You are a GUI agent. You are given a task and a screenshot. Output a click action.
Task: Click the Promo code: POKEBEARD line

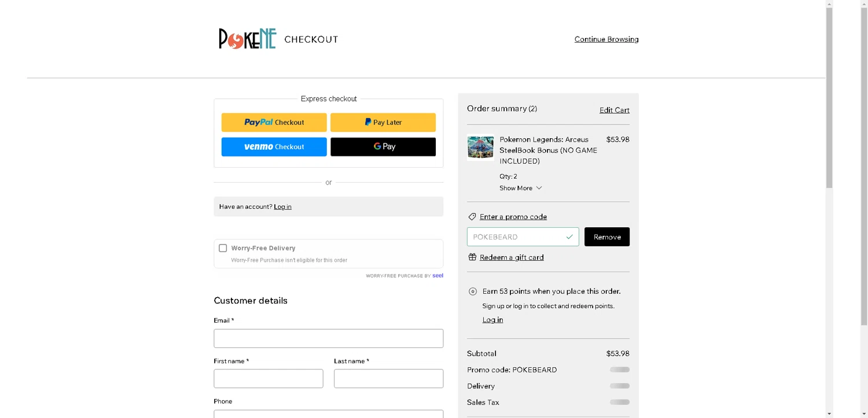click(x=512, y=370)
